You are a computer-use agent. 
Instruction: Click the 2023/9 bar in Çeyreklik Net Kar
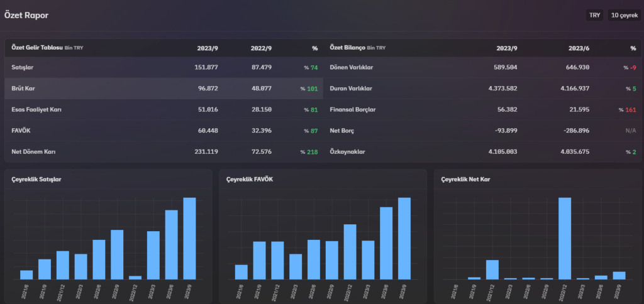tap(619, 275)
